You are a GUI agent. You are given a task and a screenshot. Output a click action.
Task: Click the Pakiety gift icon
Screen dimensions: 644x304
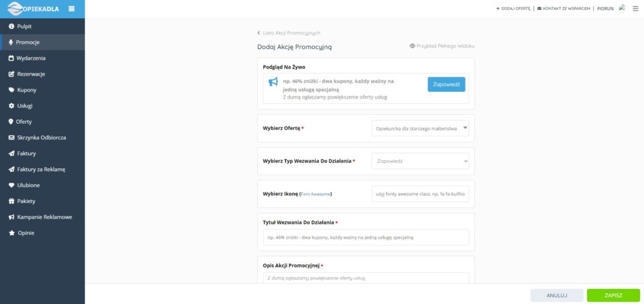(x=11, y=202)
